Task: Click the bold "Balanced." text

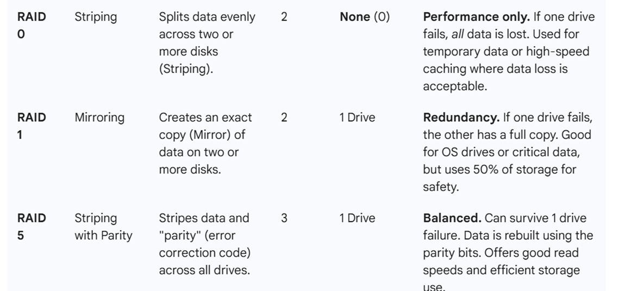Action: point(452,218)
